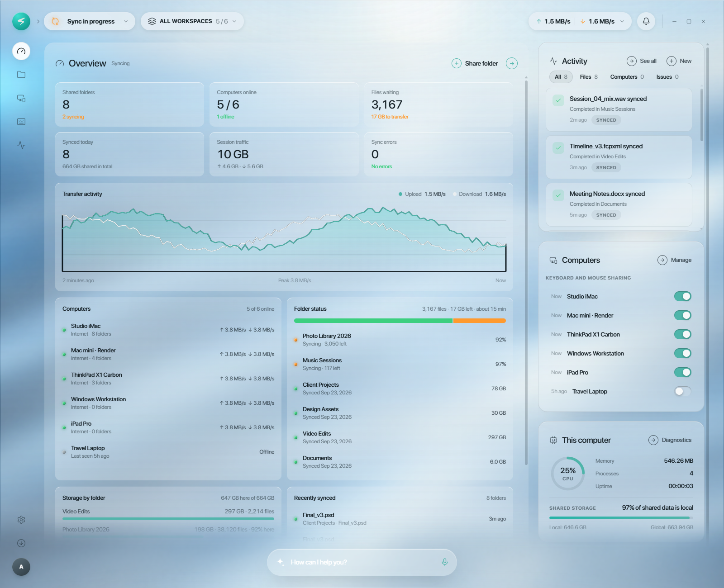Click the arrow circle after Share folder
This screenshot has height=588, width=724.
tap(512, 63)
